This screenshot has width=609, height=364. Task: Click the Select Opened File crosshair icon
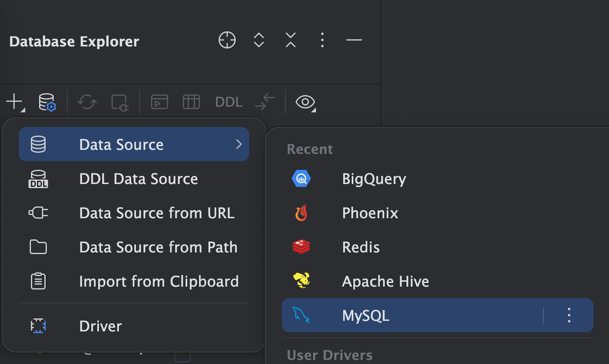point(227,40)
